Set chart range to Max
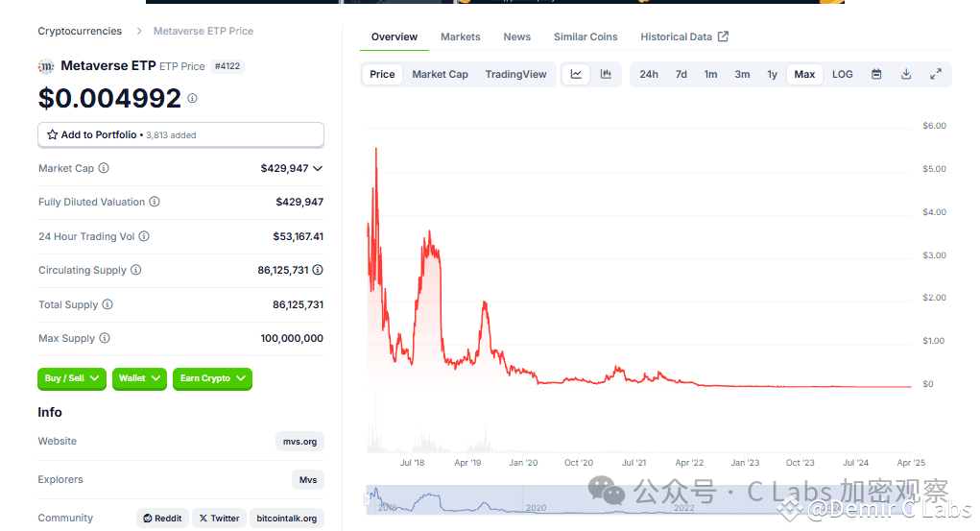This screenshot has height=531, width=980. [804, 74]
